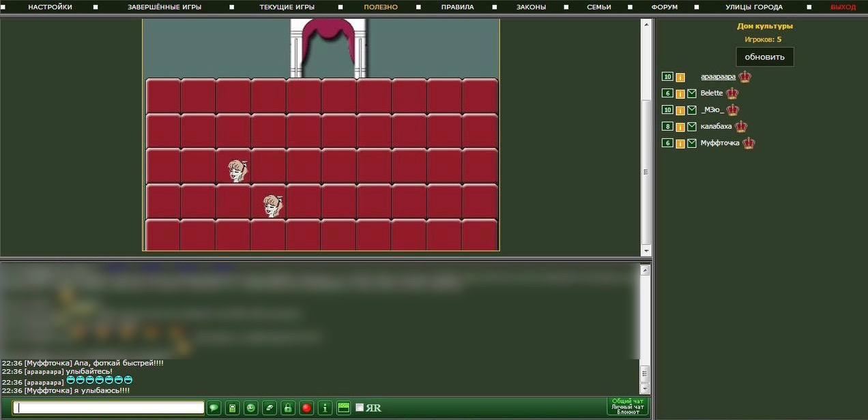Send private message to Муффточка via envelope
868x420 pixels.
(692, 144)
